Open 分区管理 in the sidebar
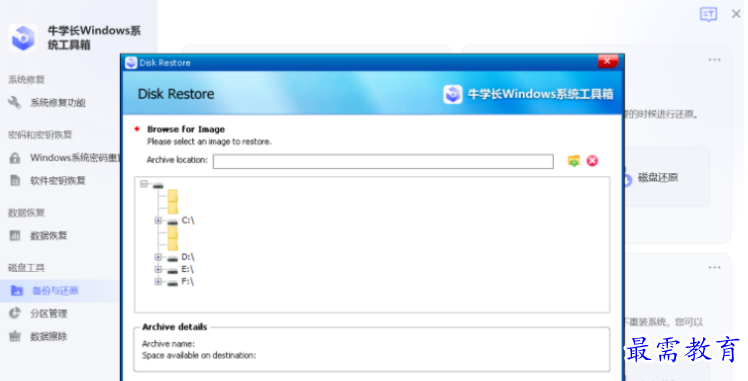The width and height of the screenshot is (748, 381). click(x=49, y=313)
